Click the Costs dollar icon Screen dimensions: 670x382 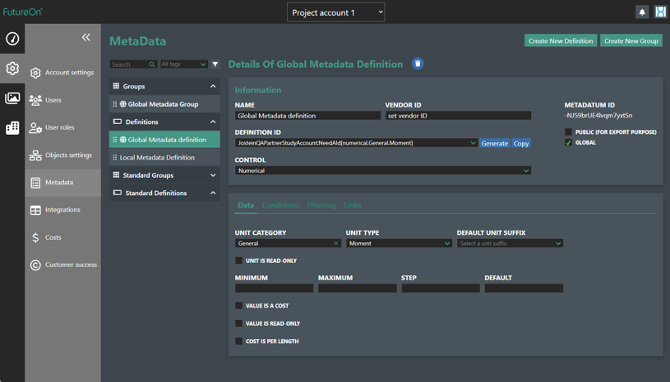[35, 237]
